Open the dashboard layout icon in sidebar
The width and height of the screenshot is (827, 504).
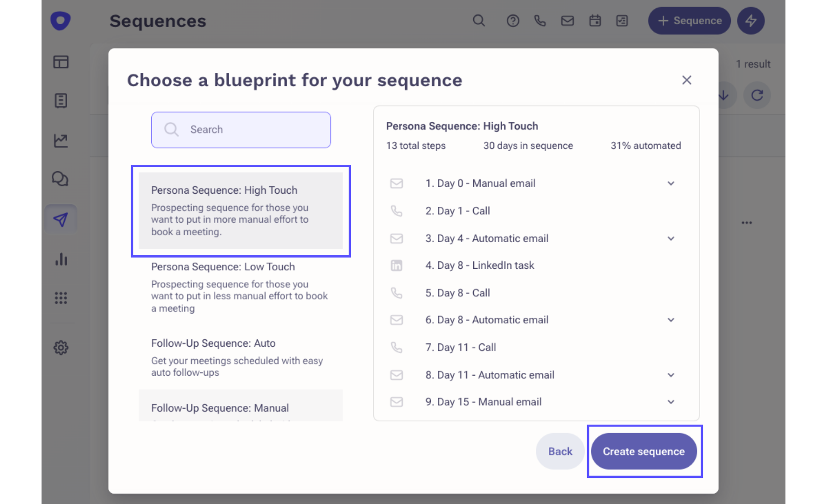(61, 62)
